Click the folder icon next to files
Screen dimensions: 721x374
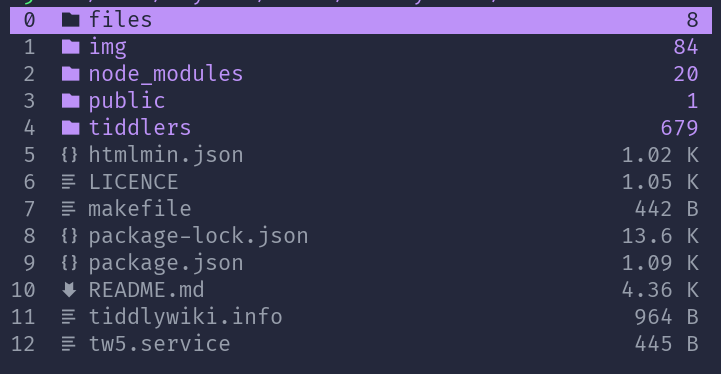(x=70, y=20)
